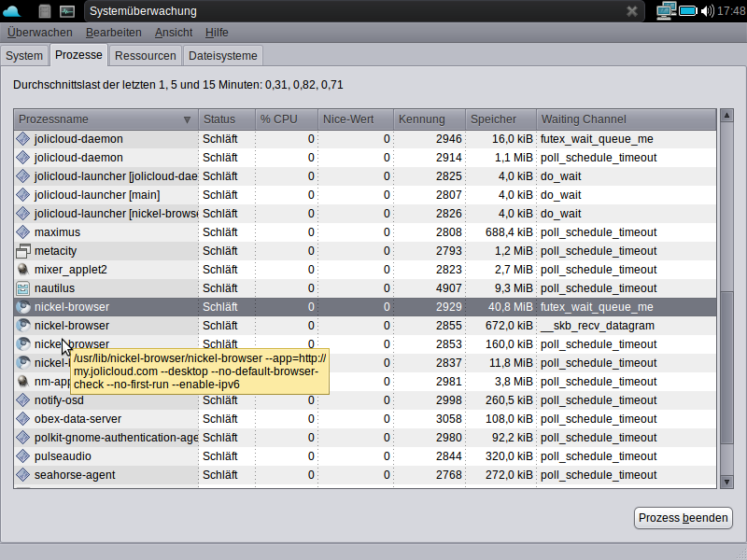Switch to the Ressourcen tab
This screenshot has width=747, height=560.
tap(145, 55)
